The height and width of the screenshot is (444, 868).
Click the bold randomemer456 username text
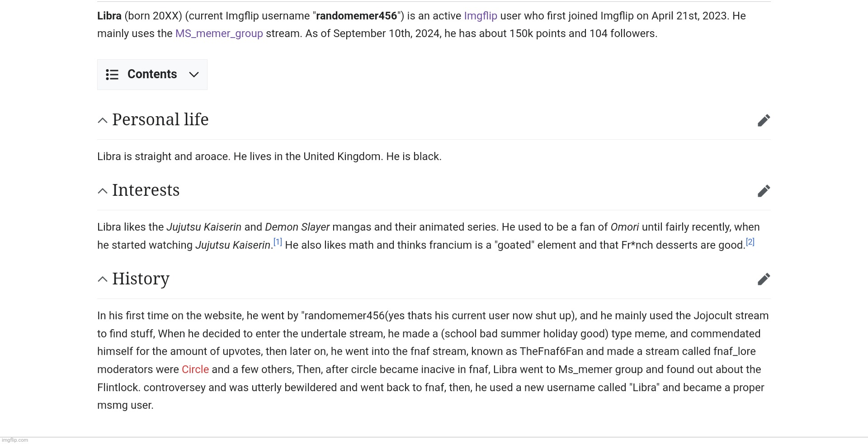[x=356, y=16]
